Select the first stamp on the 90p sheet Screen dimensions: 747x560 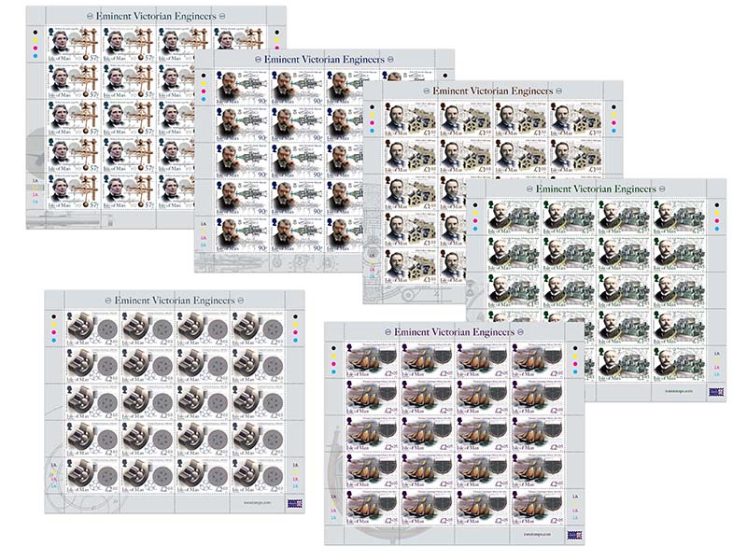point(242,88)
